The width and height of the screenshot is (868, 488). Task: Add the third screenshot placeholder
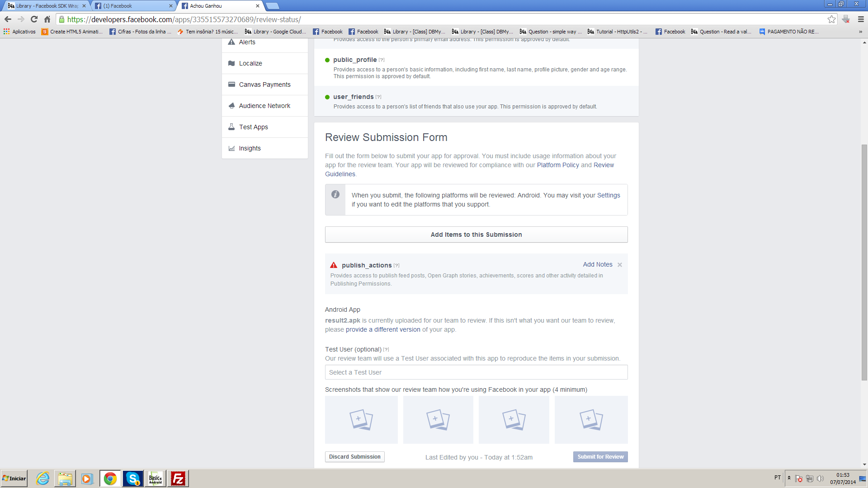point(514,420)
